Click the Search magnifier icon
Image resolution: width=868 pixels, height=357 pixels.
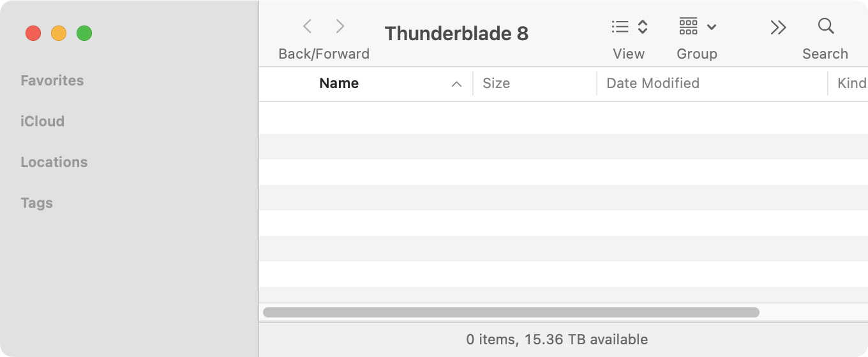826,26
